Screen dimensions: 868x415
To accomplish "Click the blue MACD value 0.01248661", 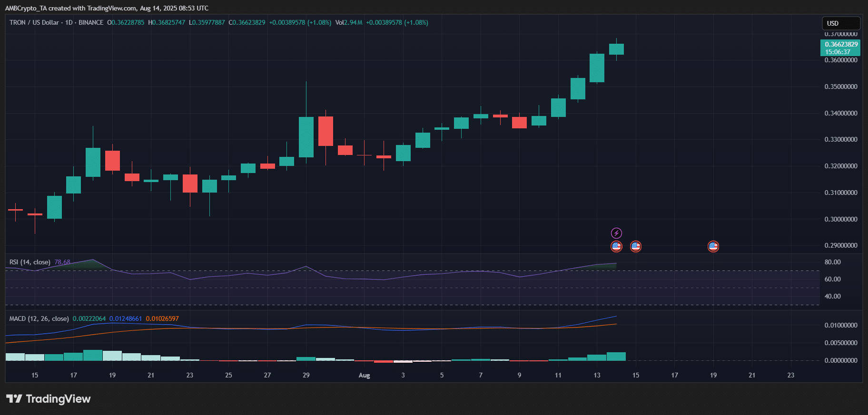I will coord(126,318).
